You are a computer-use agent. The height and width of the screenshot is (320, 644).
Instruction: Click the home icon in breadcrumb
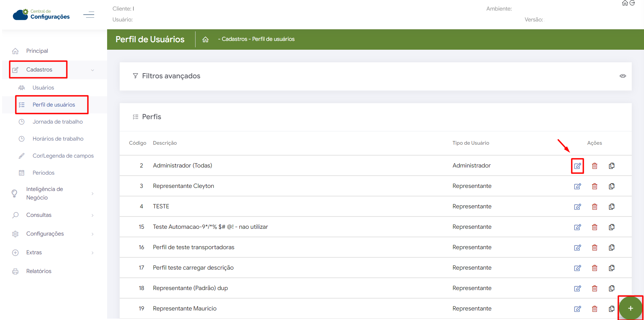click(205, 39)
